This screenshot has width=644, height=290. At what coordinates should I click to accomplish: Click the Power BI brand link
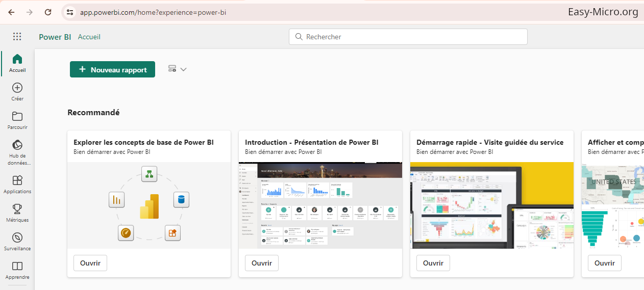click(55, 37)
